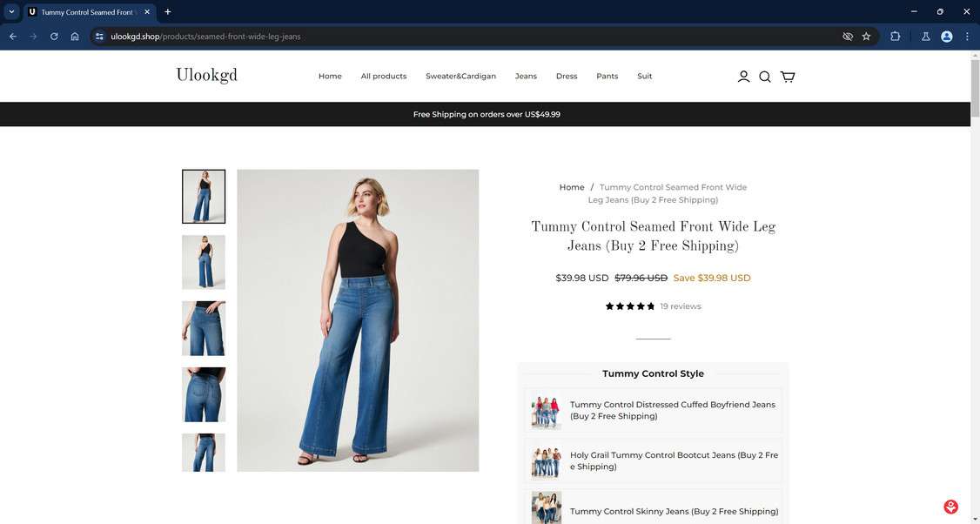This screenshot has height=524, width=980.
Task: Click the Bootcut Jeans product thumbnail
Action: pyautogui.click(x=547, y=461)
